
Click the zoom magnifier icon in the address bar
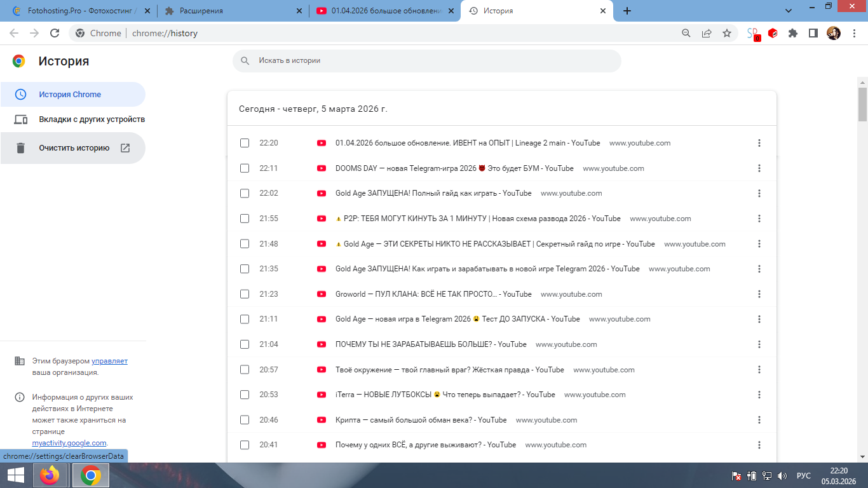686,33
